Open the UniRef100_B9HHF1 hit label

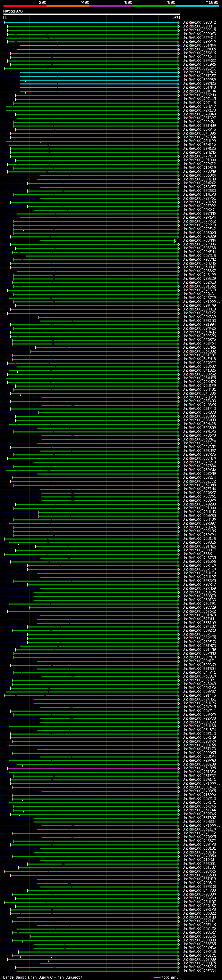pyautogui.click(x=199, y=26)
